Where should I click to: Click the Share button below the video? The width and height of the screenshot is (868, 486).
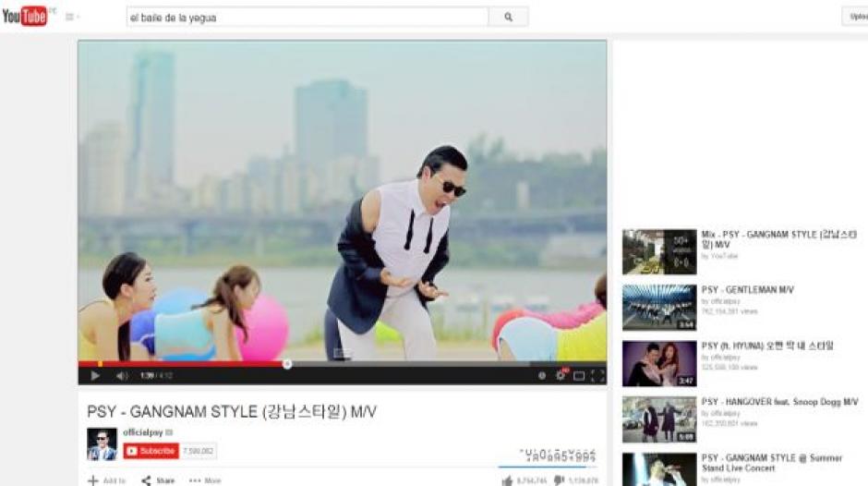click(x=158, y=480)
